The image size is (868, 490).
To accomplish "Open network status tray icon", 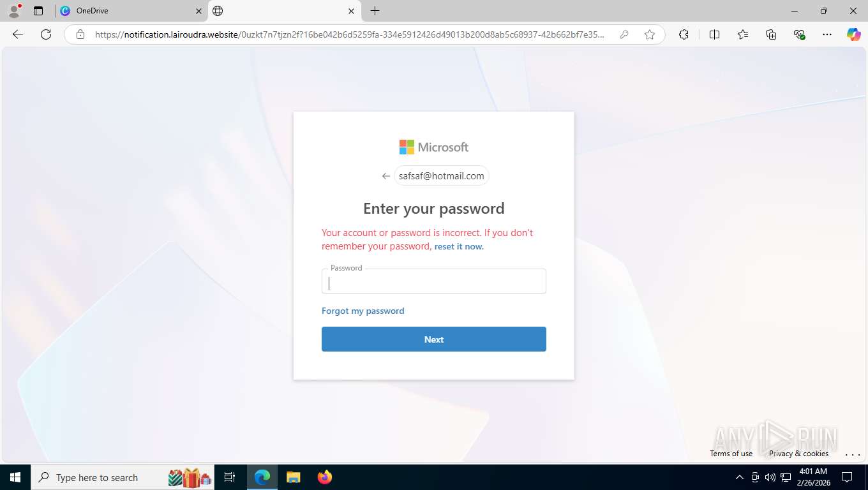I will pos(786,477).
